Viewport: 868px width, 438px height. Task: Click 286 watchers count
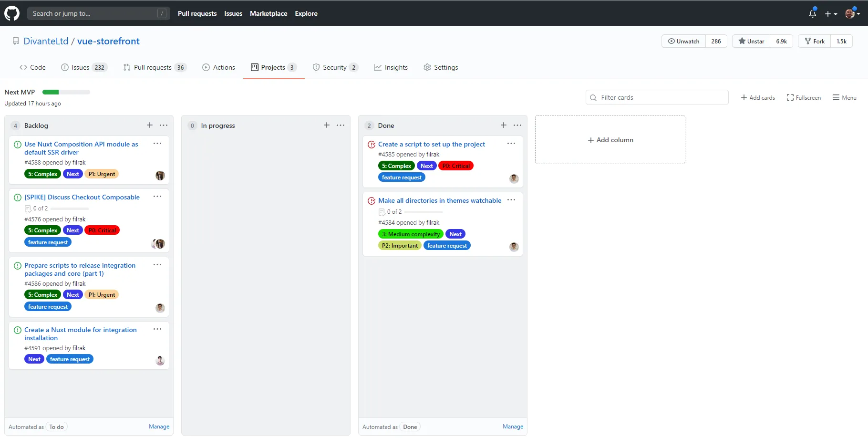point(716,41)
